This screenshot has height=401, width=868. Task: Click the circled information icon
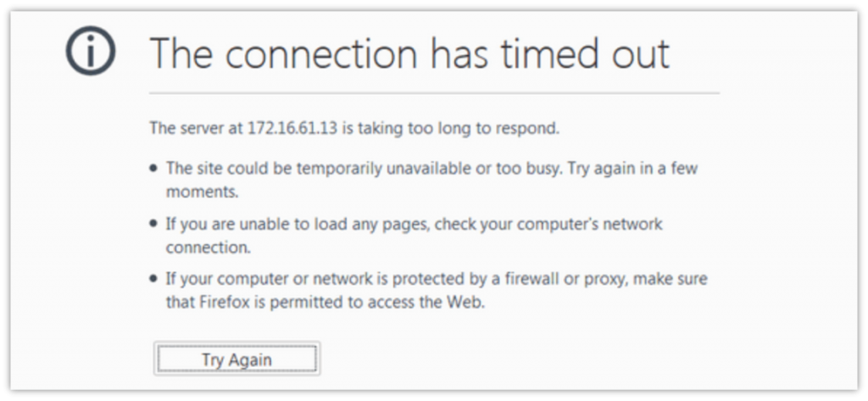coord(90,50)
